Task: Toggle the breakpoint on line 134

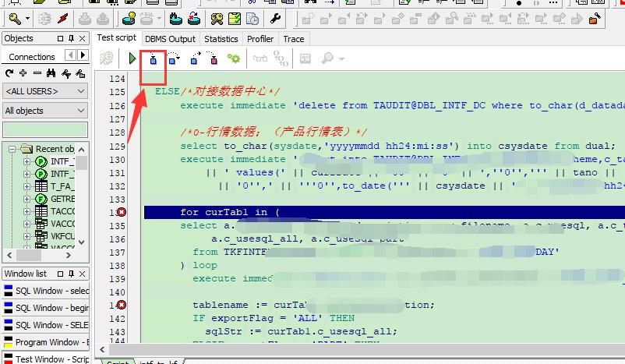Action: pos(122,212)
